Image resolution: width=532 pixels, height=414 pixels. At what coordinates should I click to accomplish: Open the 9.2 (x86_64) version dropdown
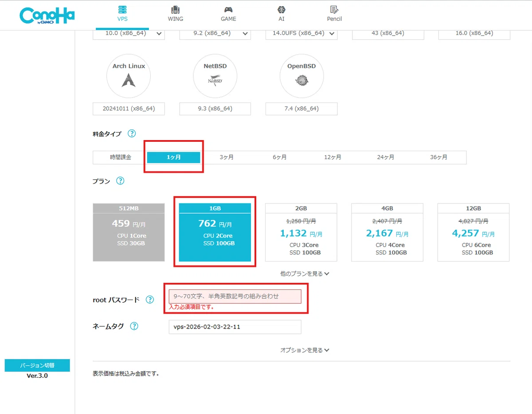coord(215,34)
